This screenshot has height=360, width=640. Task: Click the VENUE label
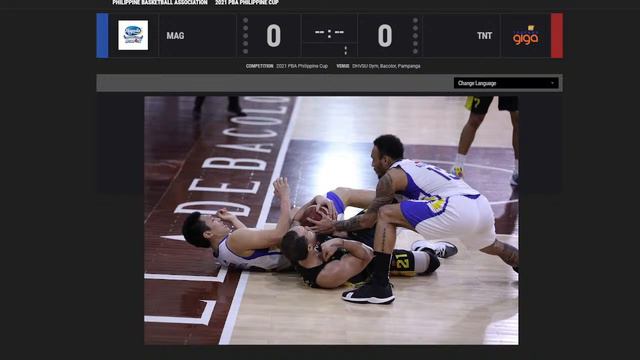click(342, 66)
